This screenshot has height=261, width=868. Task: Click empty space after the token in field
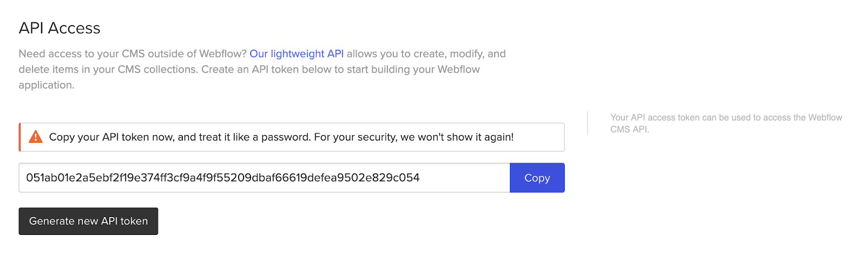coord(464,177)
